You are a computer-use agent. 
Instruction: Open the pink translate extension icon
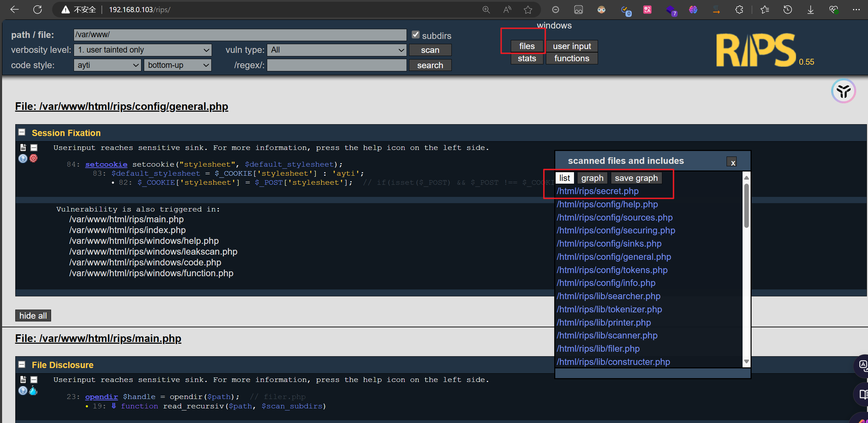(647, 10)
